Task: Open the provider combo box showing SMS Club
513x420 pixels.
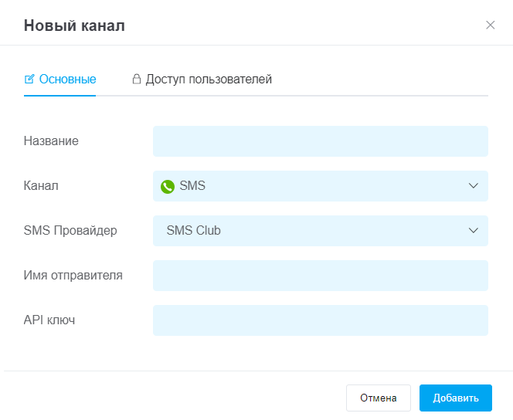Action: (x=321, y=231)
